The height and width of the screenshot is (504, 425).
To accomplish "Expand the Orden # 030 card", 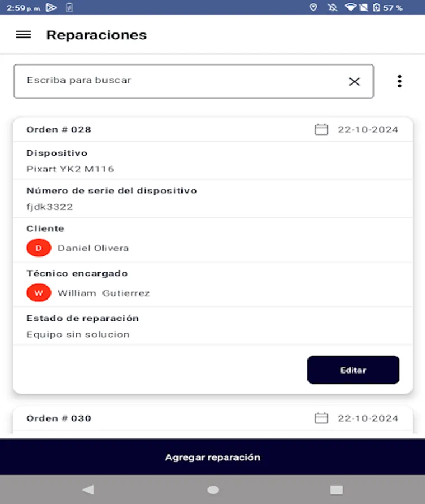I will (212, 418).
